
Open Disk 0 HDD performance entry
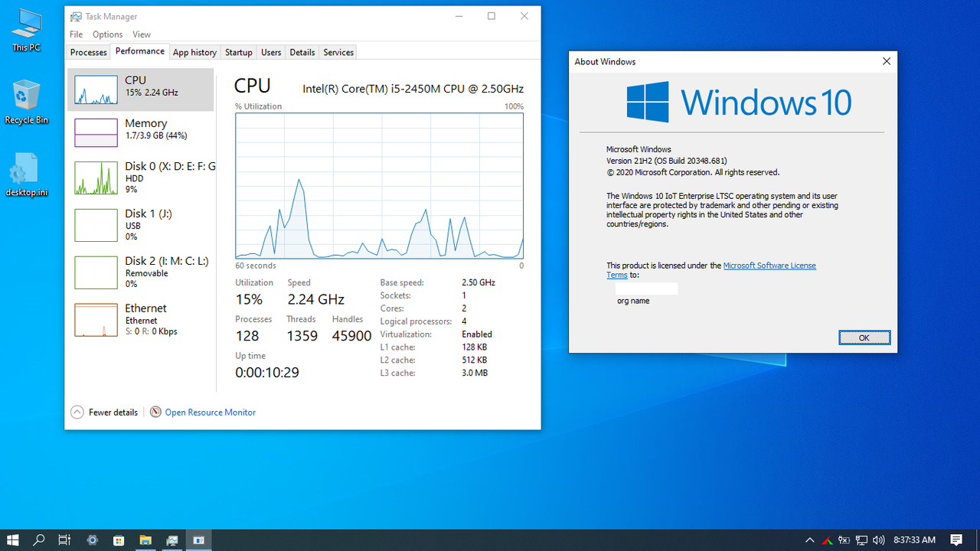point(141,178)
